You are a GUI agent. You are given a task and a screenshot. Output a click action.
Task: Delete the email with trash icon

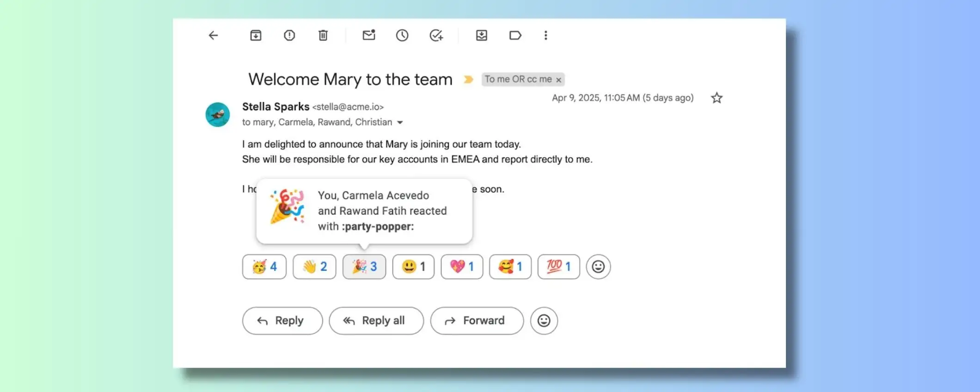[323, 36]
